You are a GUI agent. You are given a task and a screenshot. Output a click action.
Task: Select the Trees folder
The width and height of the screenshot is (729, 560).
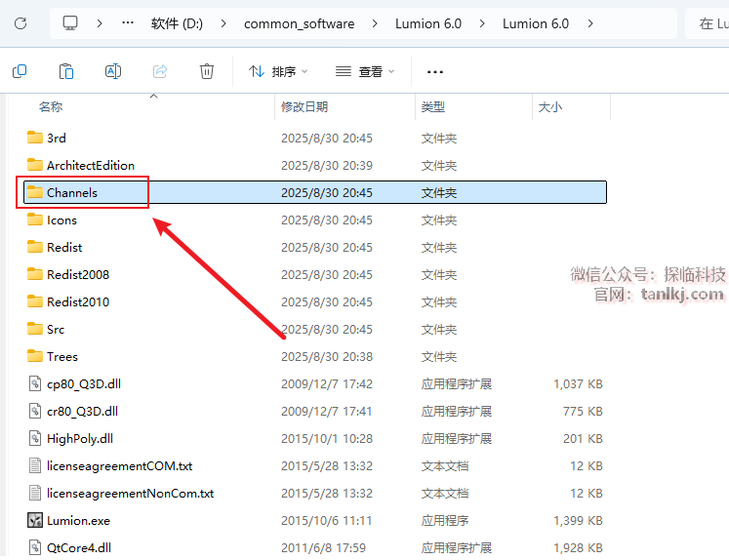(x=315, y=356)
